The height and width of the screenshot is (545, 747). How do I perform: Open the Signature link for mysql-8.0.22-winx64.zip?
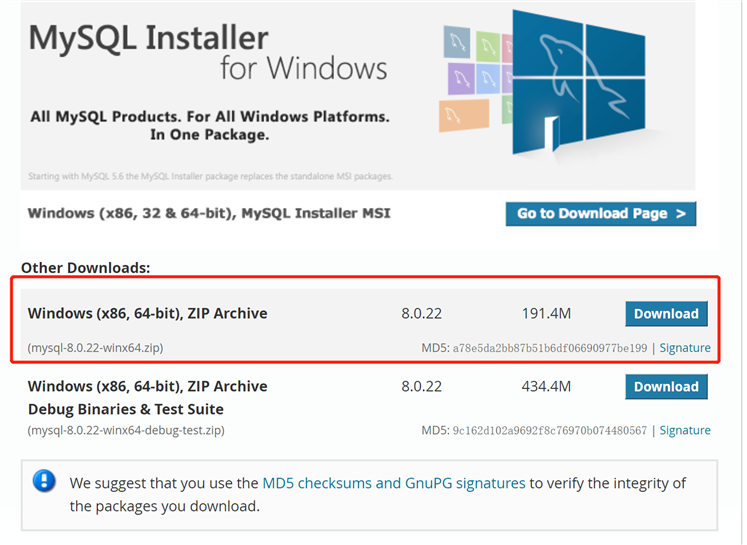point(685,348)
